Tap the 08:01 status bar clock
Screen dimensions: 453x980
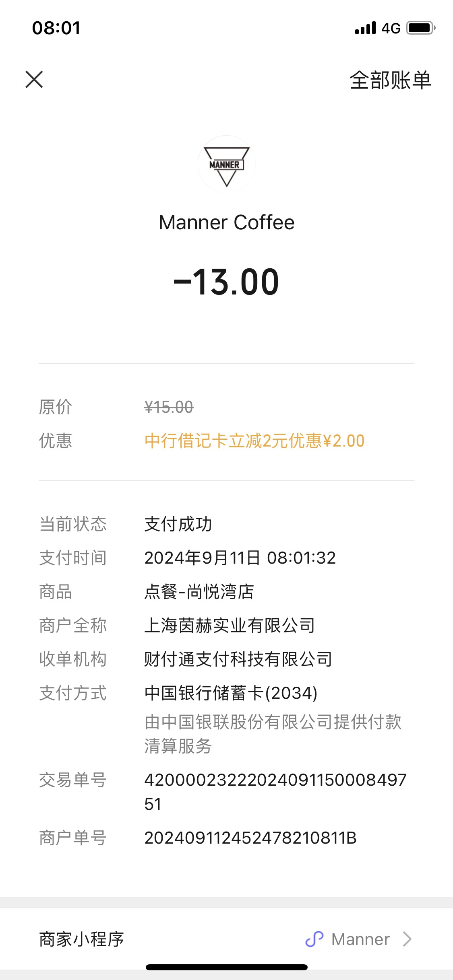click(56, 28)
